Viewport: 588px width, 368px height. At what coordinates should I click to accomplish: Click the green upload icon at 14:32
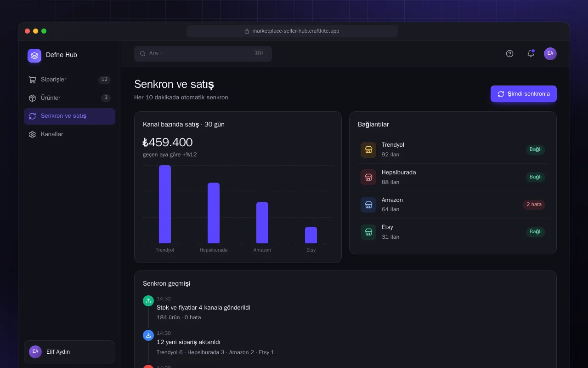pyautogui.click(x=148, y=300)
